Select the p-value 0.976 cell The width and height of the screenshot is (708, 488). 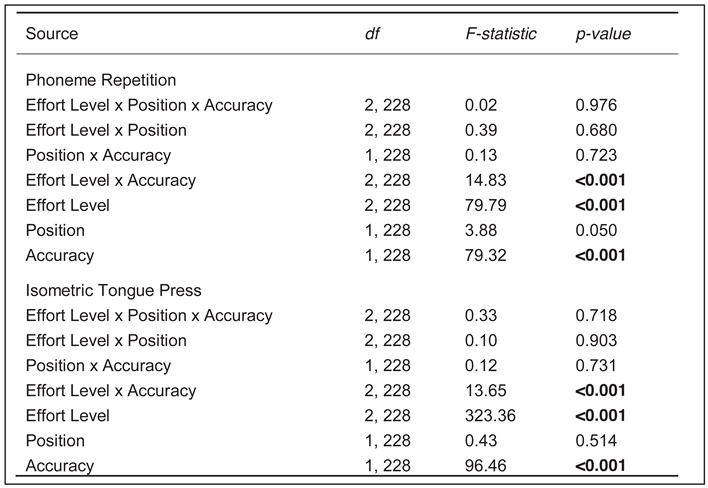tap(596, 105)
